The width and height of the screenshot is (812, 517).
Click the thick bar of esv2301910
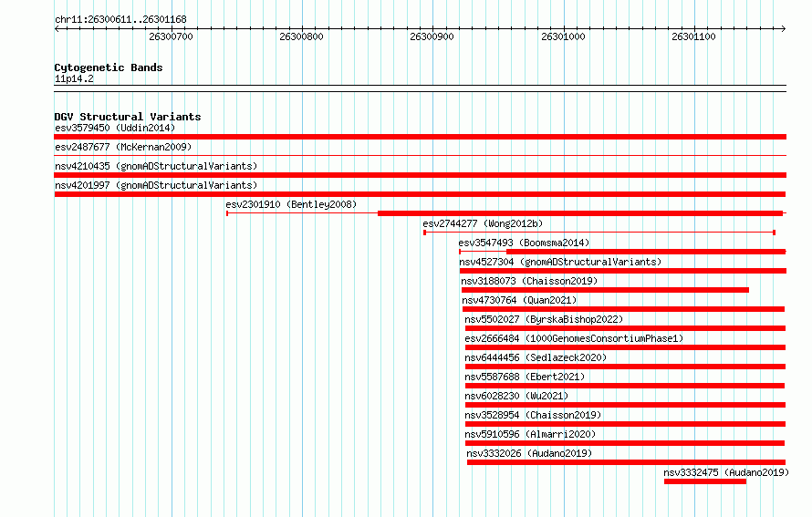click(x=580, y=213)
